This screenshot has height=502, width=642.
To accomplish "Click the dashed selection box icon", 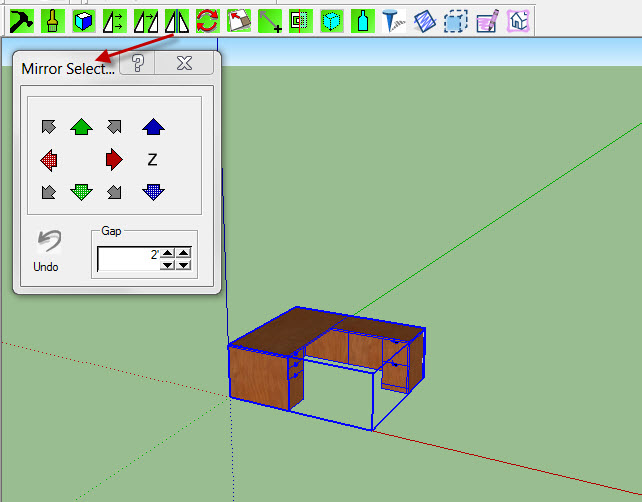I will click(x=456, y=21).
